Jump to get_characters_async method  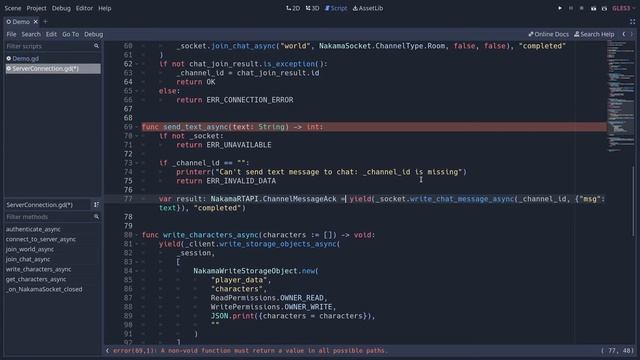36,279
